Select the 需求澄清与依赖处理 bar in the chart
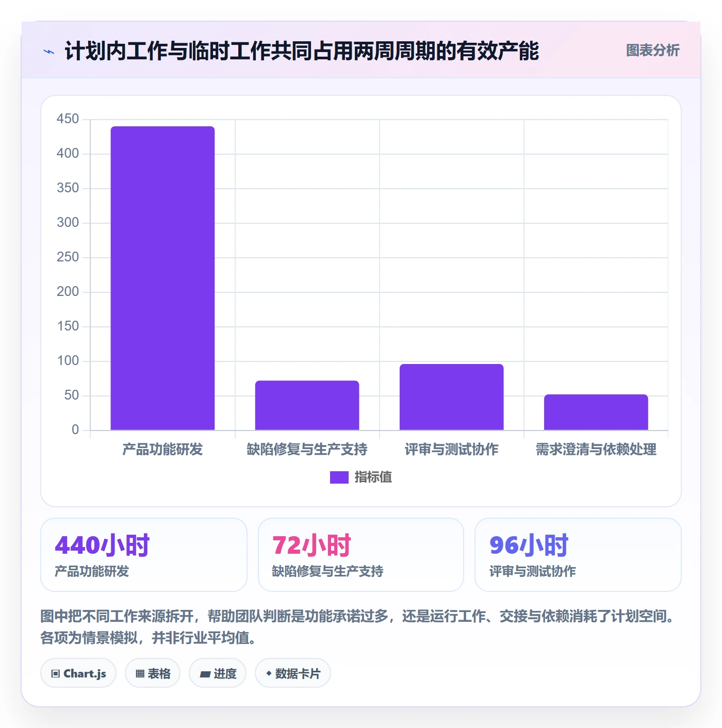This screenshot has width=722, height=728. (x=596, y=412)
